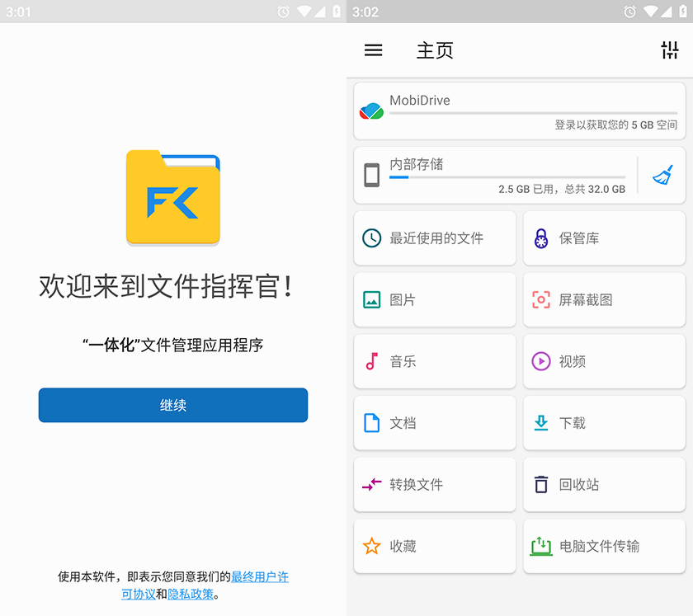Tap the page icon of 文档
Image resolution: width=693 pixels, height=616 pixels.
[372, 423]
